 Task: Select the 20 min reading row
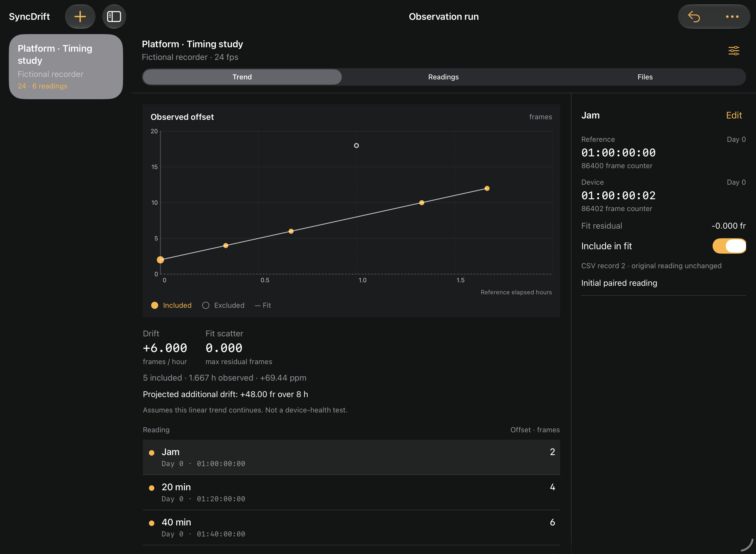tap(351, 492)
